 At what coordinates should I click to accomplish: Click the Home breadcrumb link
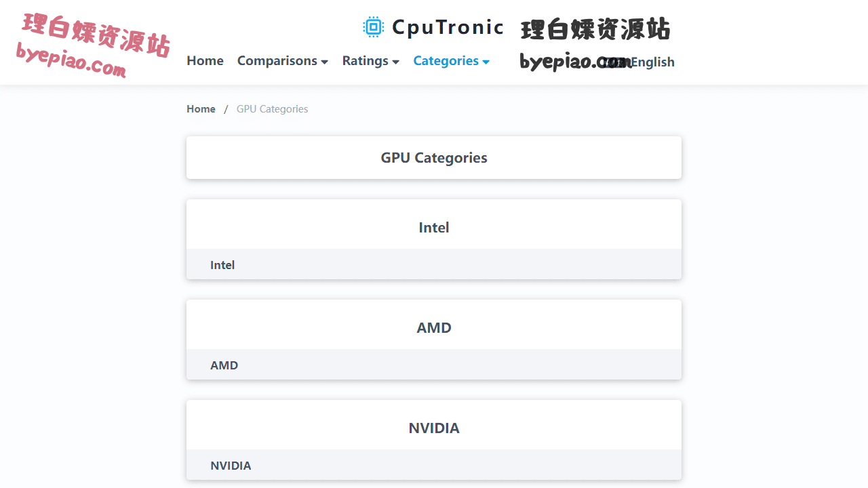(x=201, y=108)
